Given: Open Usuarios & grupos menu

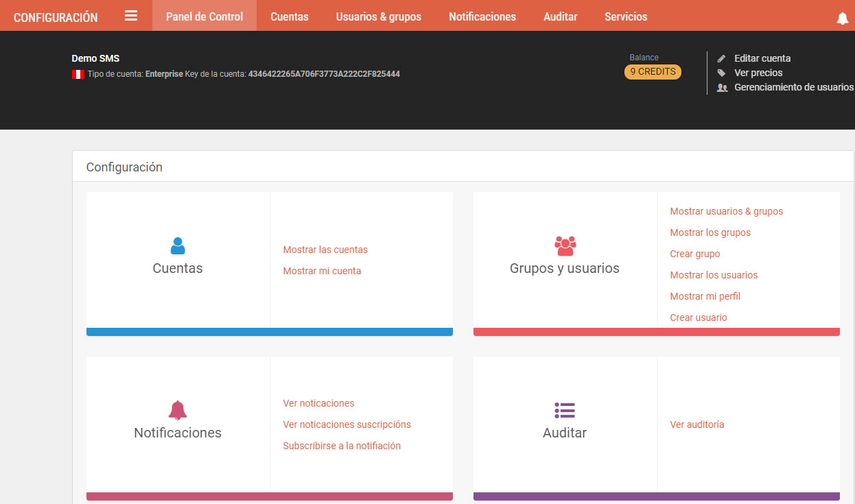Looking at the screenshot, I should click(x=379, y=16).
